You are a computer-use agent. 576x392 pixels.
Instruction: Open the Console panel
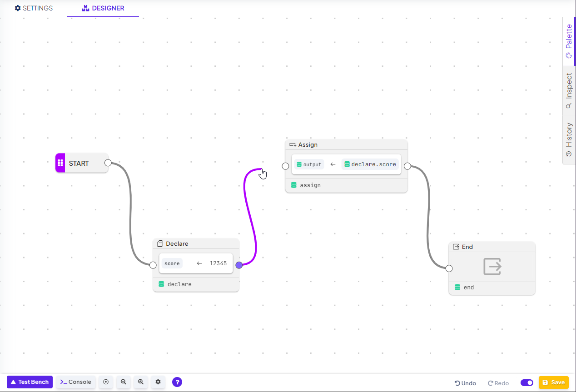(76, 382)
